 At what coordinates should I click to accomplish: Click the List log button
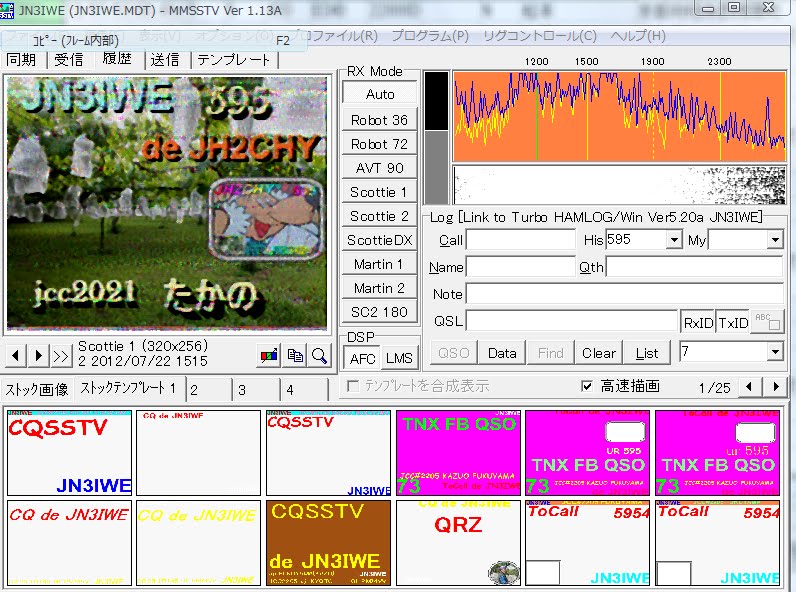pyautogui.click(x=647, y=353)
